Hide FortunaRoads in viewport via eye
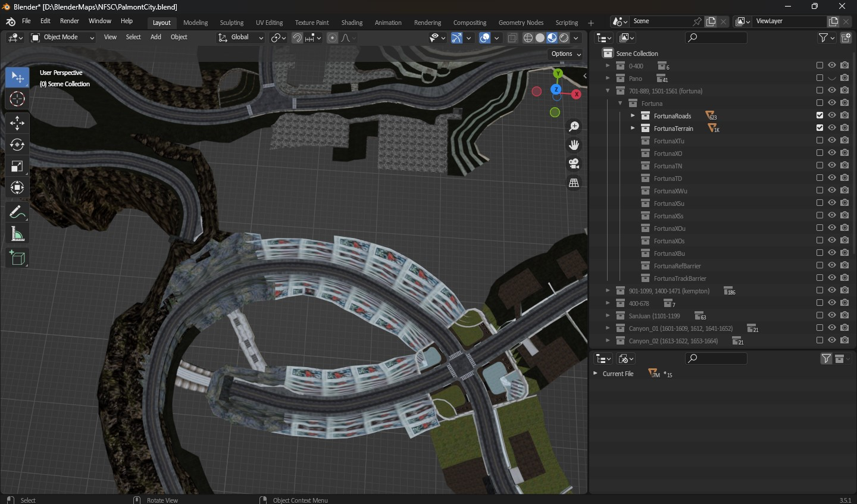857x504 pixels. (x=832, y=115)
